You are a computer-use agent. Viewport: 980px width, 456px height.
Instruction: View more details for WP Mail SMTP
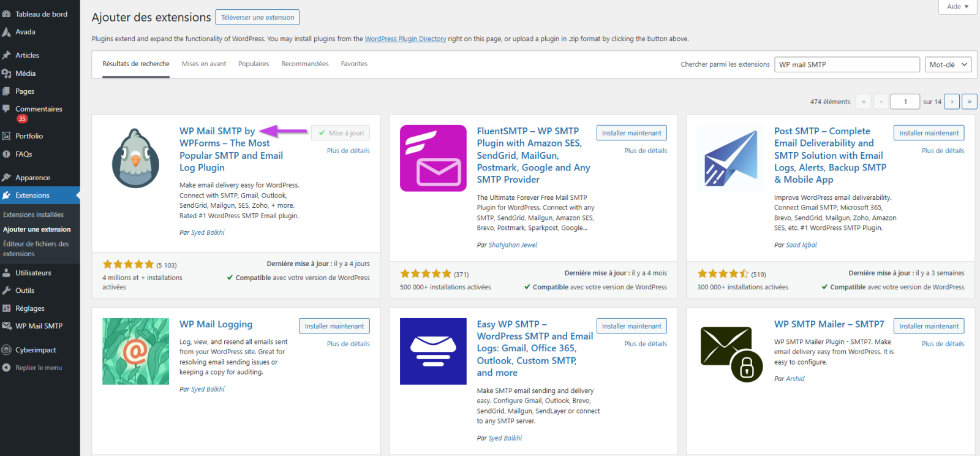point(349,151)
